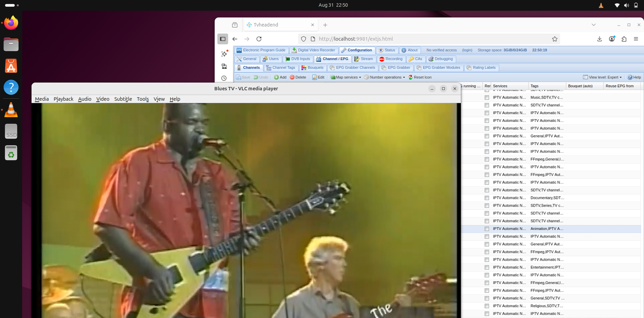
Task: Open Ubuntu App Center from dock
Action: coord(11,66)
